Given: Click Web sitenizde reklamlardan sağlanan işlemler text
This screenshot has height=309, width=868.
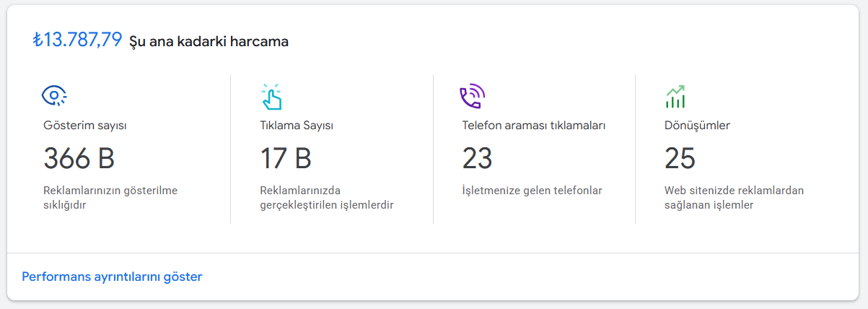Looking at the screenshot, I should 734,198.
